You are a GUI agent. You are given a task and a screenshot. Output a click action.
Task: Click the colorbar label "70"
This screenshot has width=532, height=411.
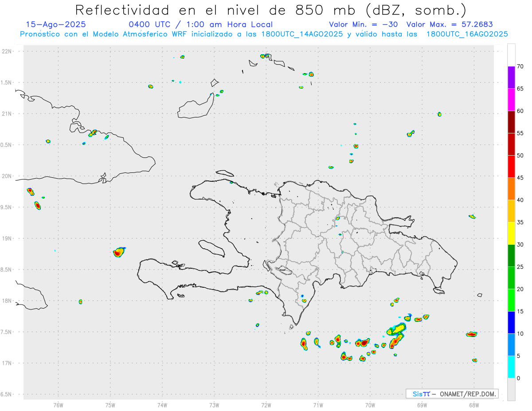pyautogui.click(x=520, y=67)
